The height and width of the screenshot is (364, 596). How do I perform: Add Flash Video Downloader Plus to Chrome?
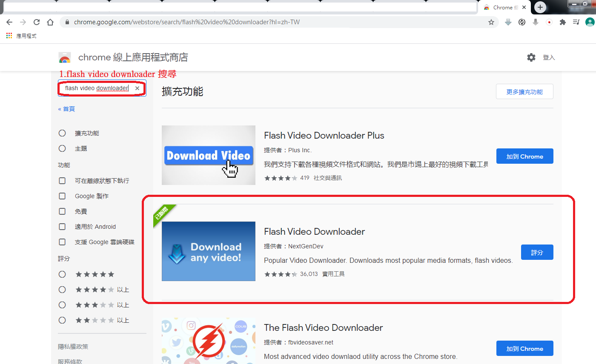[x=524, y=156]
